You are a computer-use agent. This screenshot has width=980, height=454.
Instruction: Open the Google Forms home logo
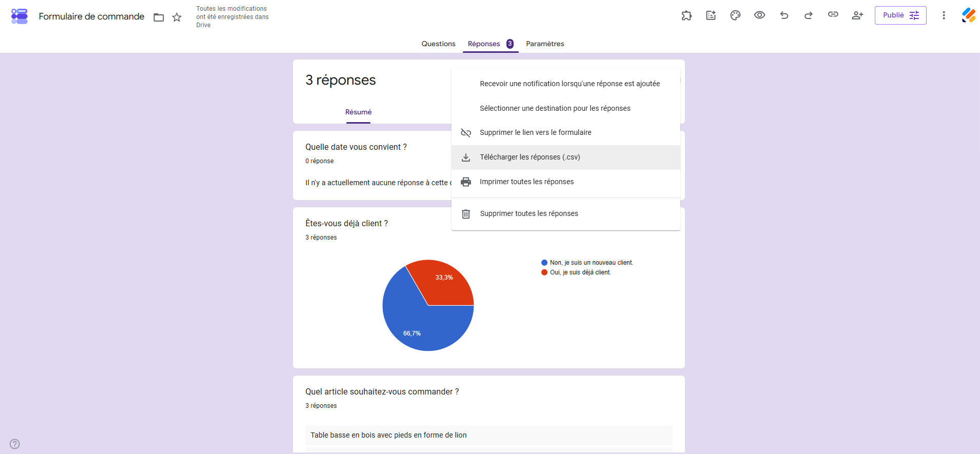19,16
